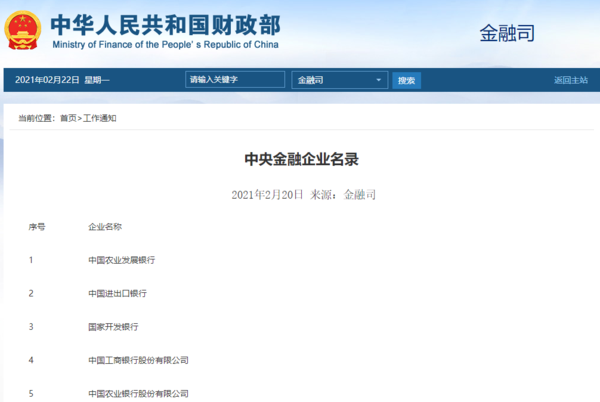
Task: Click the publication date 2021年2月20日
Action: click(x=267, y=195)
